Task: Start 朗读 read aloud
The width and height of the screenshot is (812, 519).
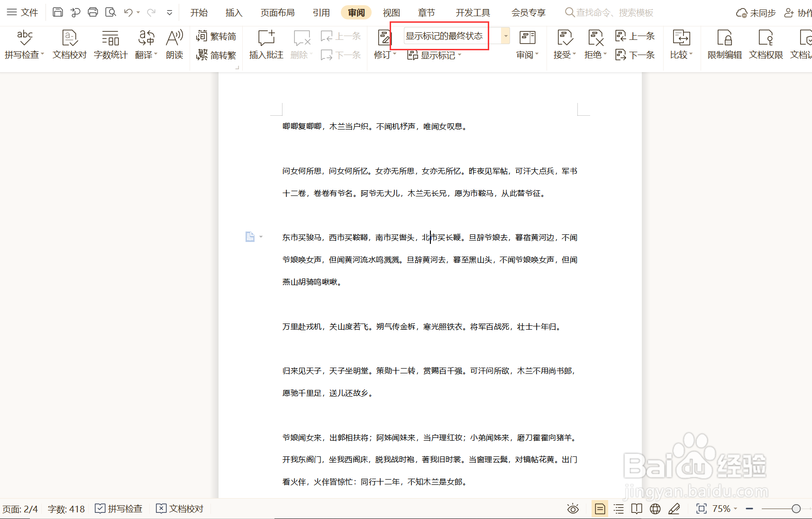Action: [174, 45]
